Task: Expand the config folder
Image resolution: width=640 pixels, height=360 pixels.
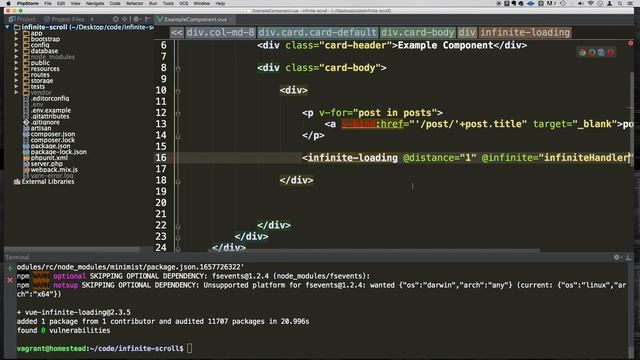Action: click(x=16, y=45)
